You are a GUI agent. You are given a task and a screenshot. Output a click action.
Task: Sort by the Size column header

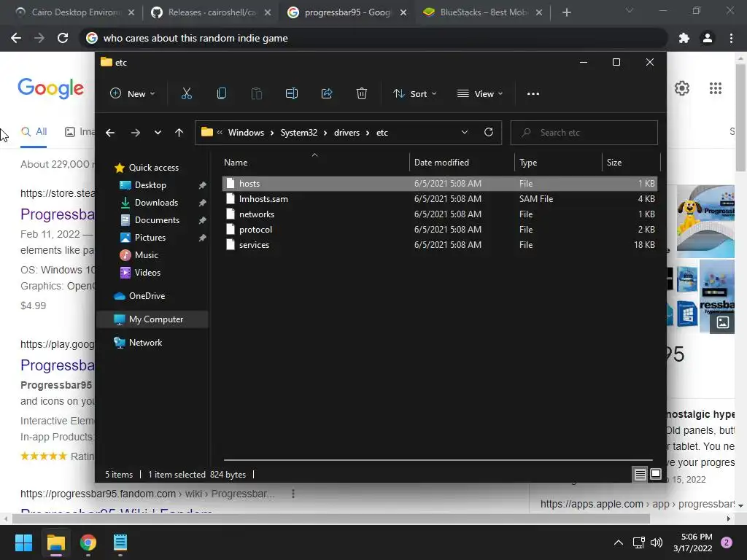coord(631,163)
